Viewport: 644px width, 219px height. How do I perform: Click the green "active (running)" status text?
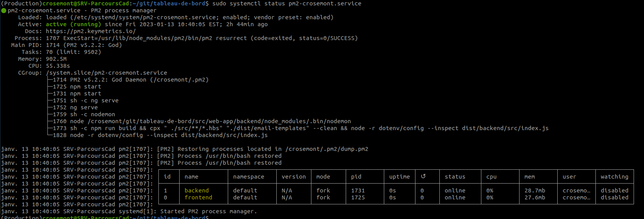73,24
